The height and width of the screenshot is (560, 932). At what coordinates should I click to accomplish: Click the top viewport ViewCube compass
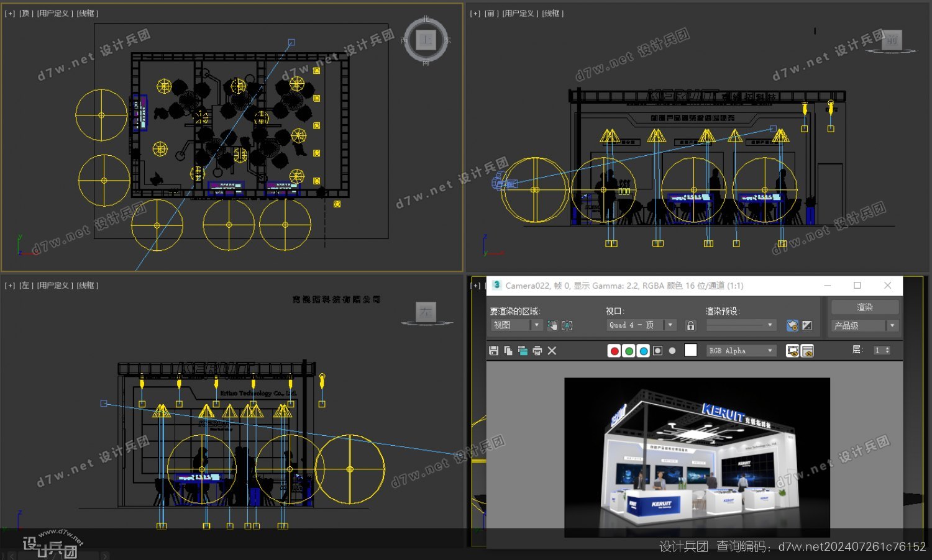coord(426,40)
